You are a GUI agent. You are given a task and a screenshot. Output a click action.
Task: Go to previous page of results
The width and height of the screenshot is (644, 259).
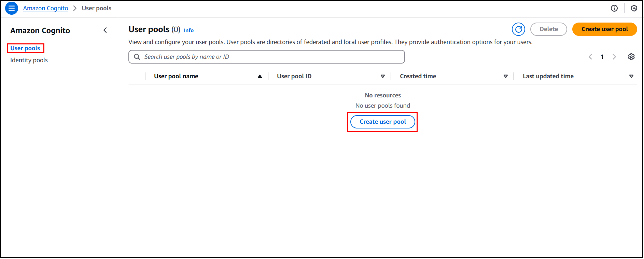590,57
